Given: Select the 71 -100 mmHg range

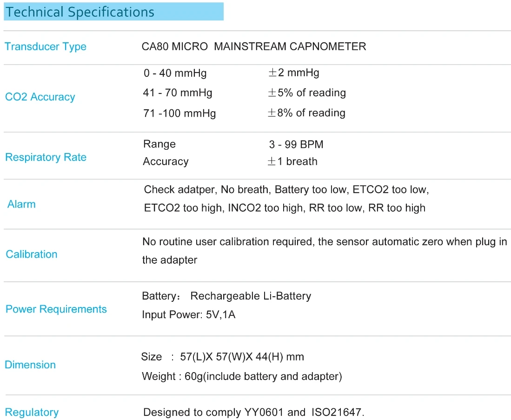Looking at the screenshot, I should pos(179,113).
